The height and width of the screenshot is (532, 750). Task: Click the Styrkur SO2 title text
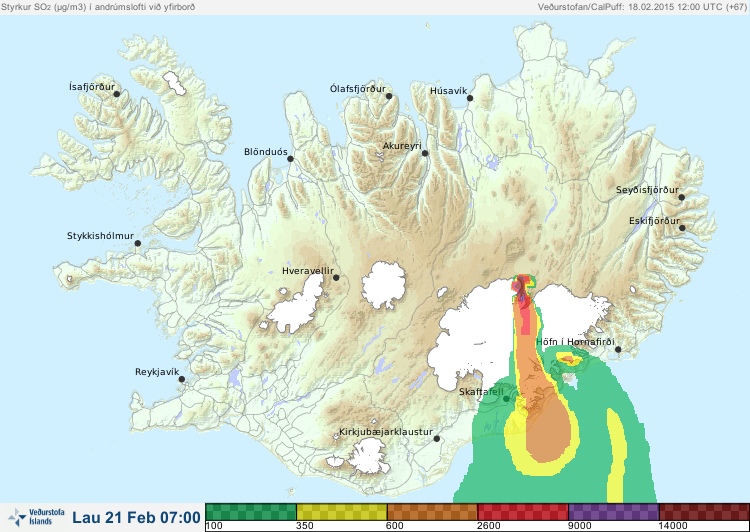point(98,7)
